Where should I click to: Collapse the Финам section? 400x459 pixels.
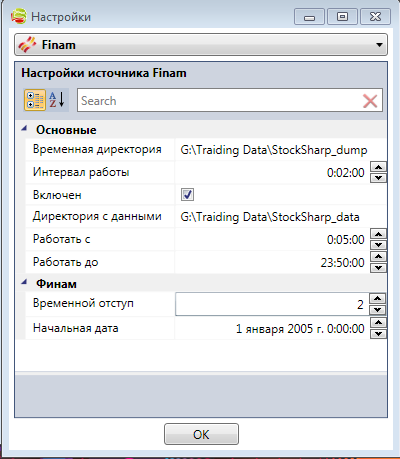[x=24, y=283]
